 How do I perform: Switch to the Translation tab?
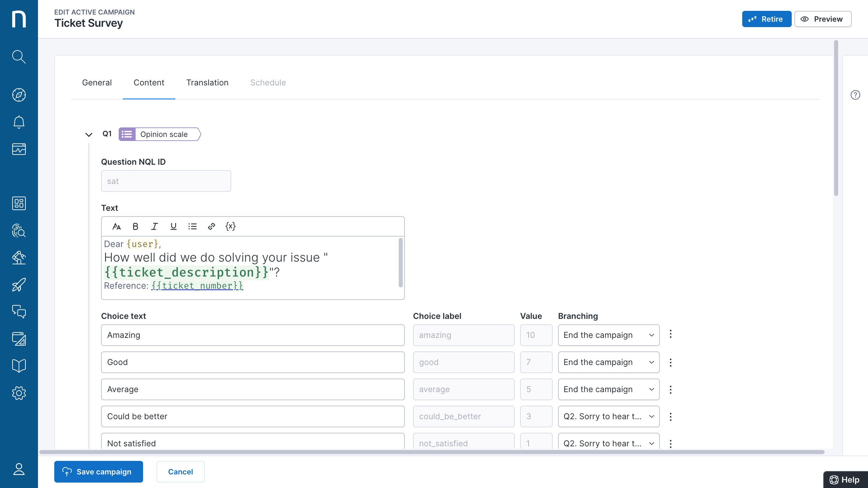coord(207,83)
